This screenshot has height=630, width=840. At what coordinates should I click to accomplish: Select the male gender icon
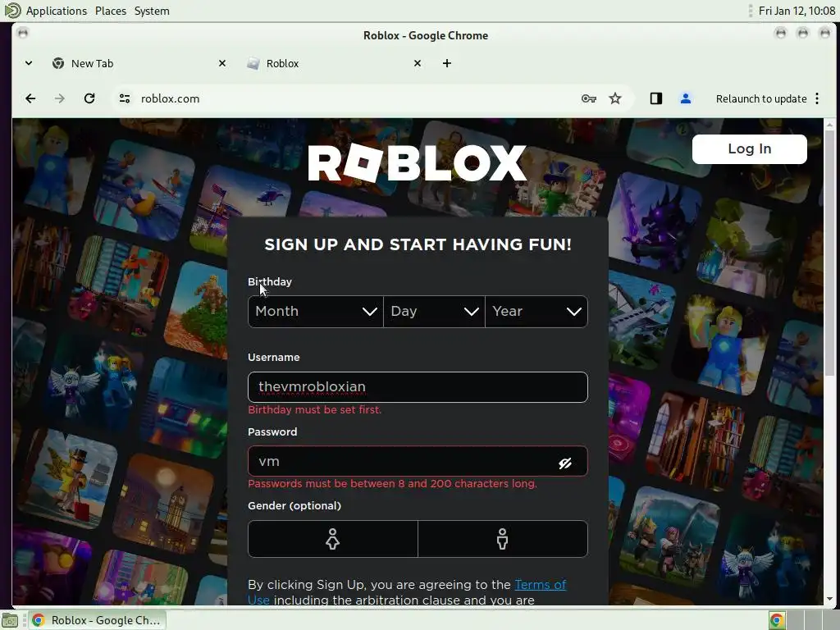tap(503, 539)
